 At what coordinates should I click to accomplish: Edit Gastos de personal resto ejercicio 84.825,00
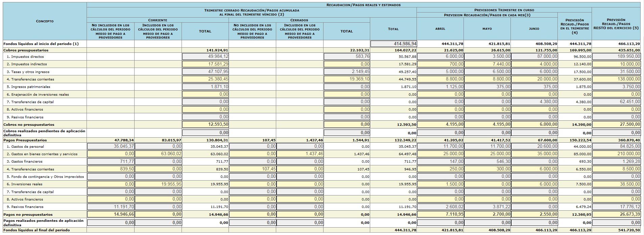pyautogui.click(x=617, y=146)
